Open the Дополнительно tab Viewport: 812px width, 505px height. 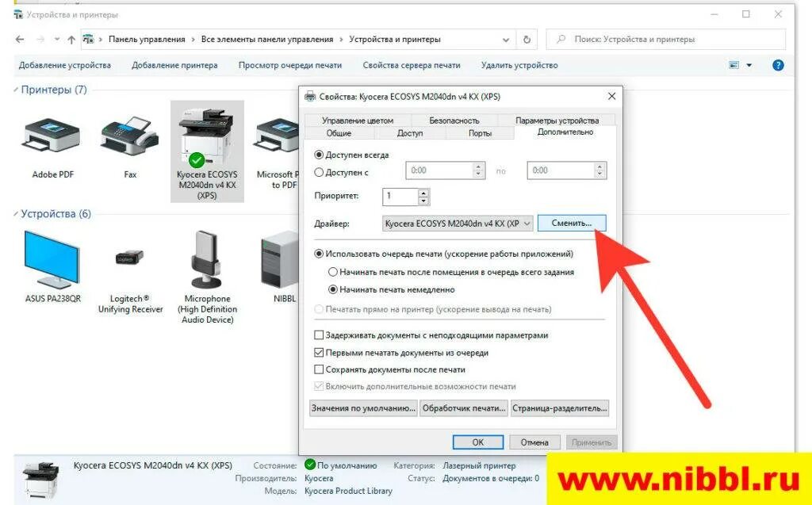pos(565,132)
